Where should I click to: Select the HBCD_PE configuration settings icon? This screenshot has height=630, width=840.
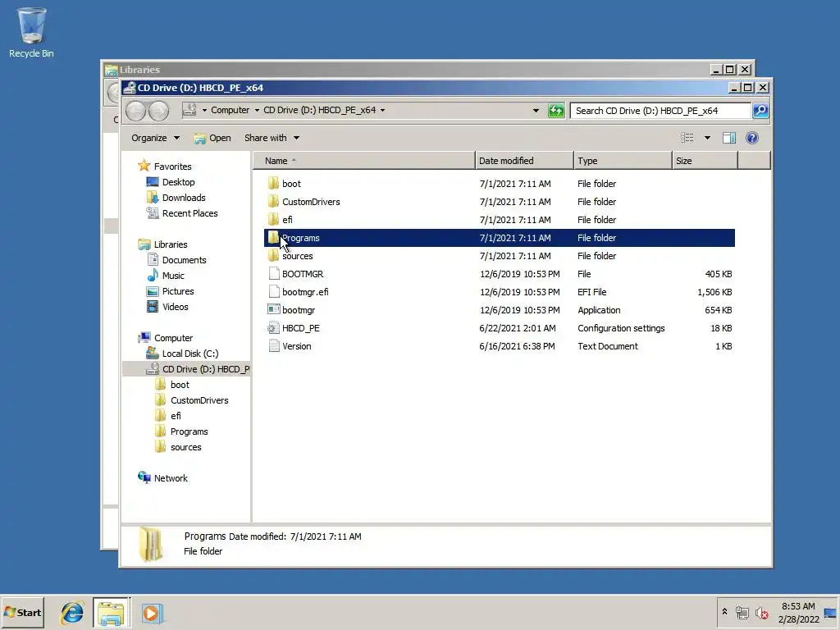(x=274, y=328)
